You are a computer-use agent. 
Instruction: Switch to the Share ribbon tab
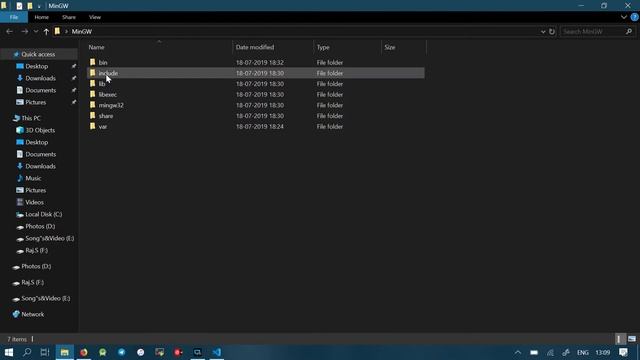(69, 17)
